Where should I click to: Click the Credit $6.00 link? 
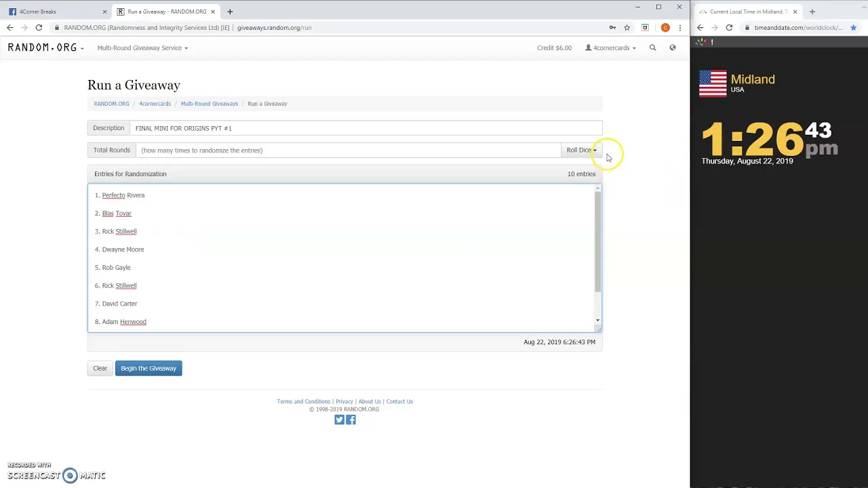pos(554,48)
